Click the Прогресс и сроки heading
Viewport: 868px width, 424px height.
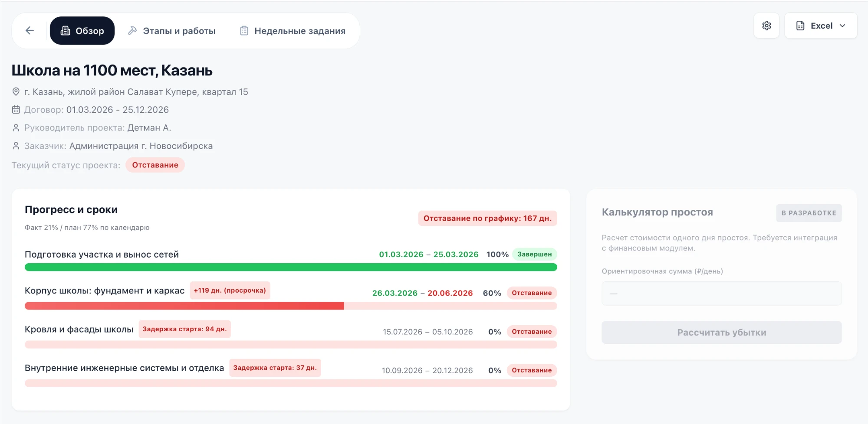pyautogui.click(x=71, y=209)
